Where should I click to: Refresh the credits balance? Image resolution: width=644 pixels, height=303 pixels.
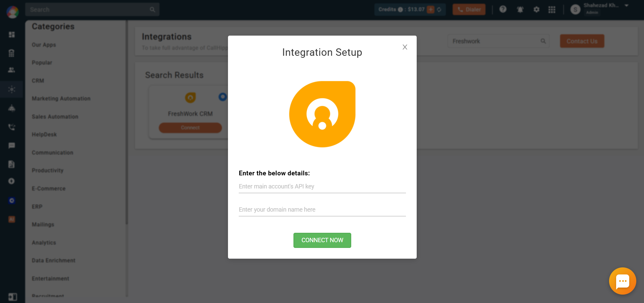[439, 9]
